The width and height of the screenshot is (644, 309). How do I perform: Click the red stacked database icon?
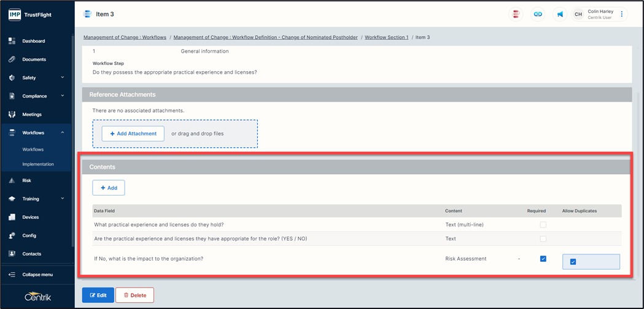516,14
